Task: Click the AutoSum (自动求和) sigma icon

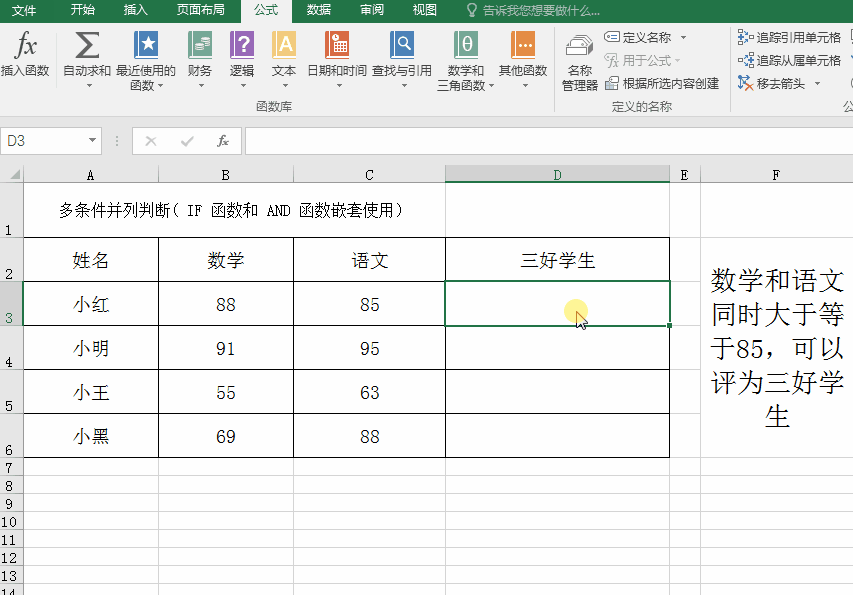Action: coord(87,45)
